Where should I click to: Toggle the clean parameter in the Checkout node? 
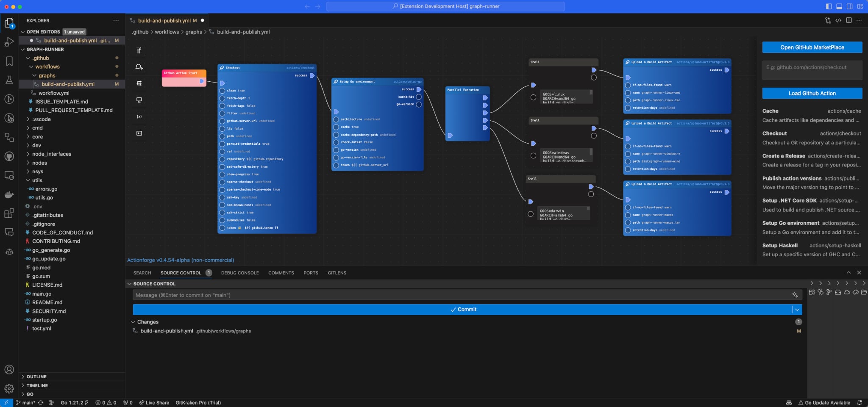tap(222, 90)
